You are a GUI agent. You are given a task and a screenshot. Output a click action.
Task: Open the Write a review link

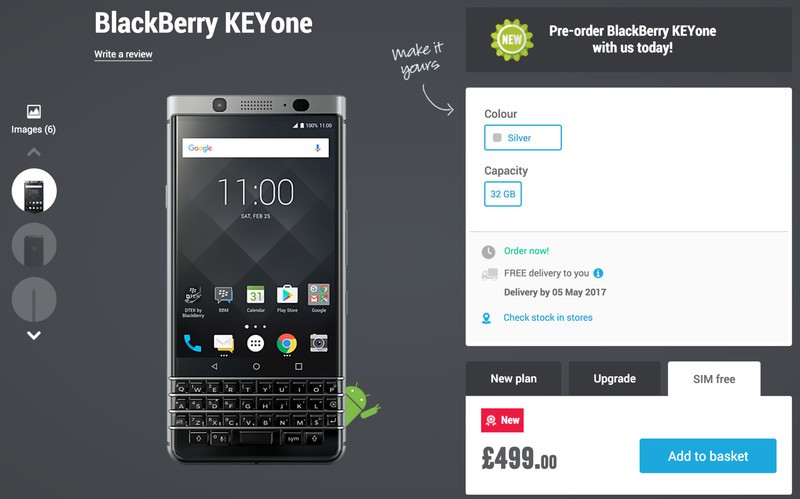click(x=123, y=55)
